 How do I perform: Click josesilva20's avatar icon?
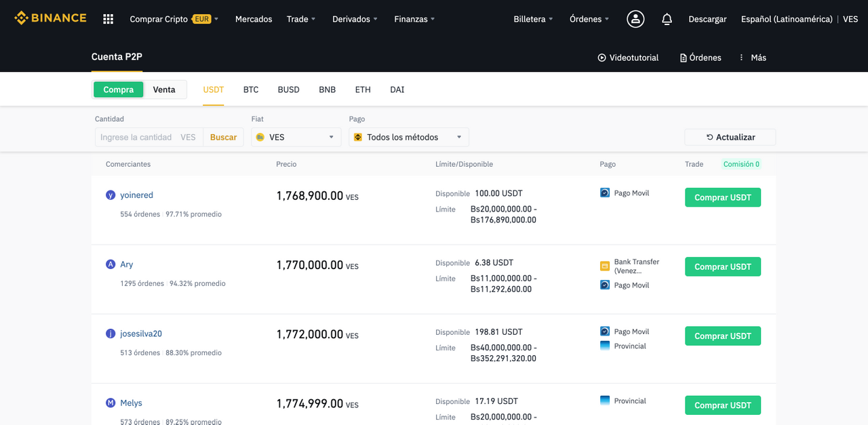click(111, 333)
